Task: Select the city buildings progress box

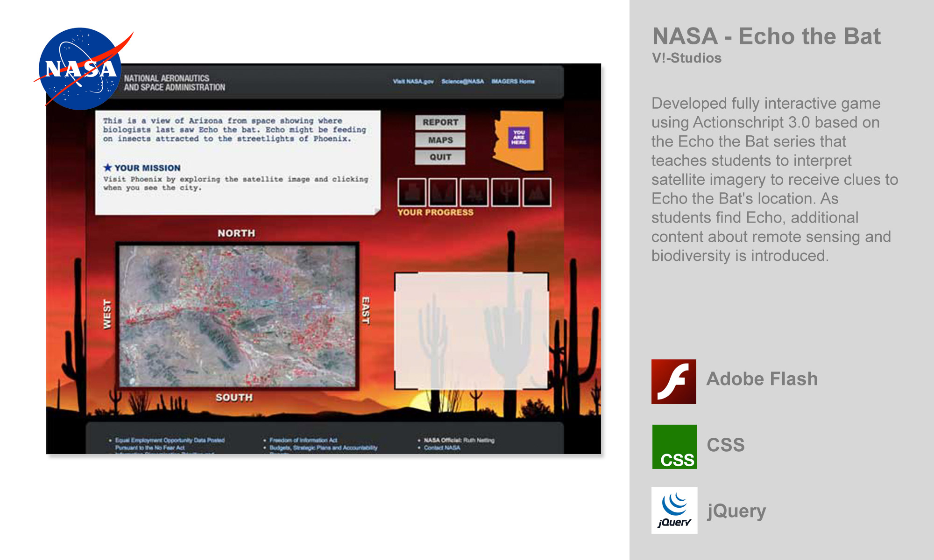Action: [412, 192]
